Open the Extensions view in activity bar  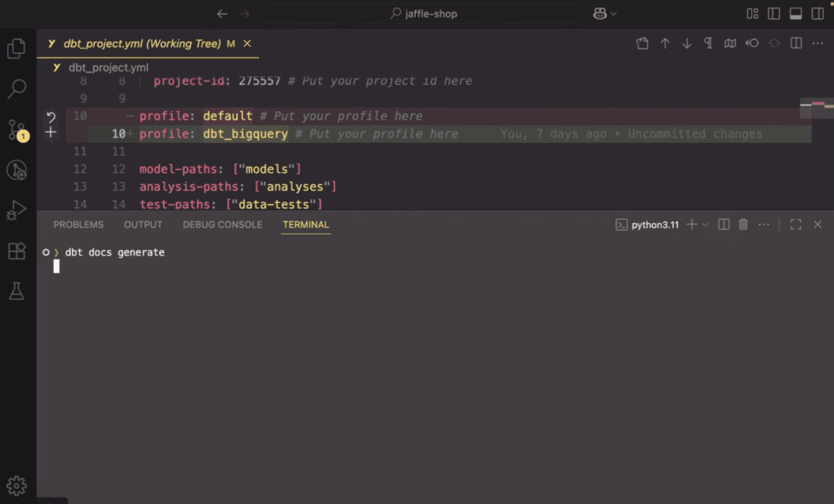click(16, 251)
